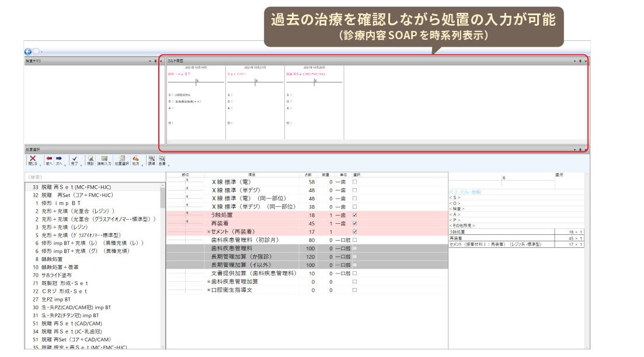Image resolution: width=644 pixels, height=357 pixels.
Task: Expand the 口腔衛生指導文 row
Action: (x=208, y=290)
